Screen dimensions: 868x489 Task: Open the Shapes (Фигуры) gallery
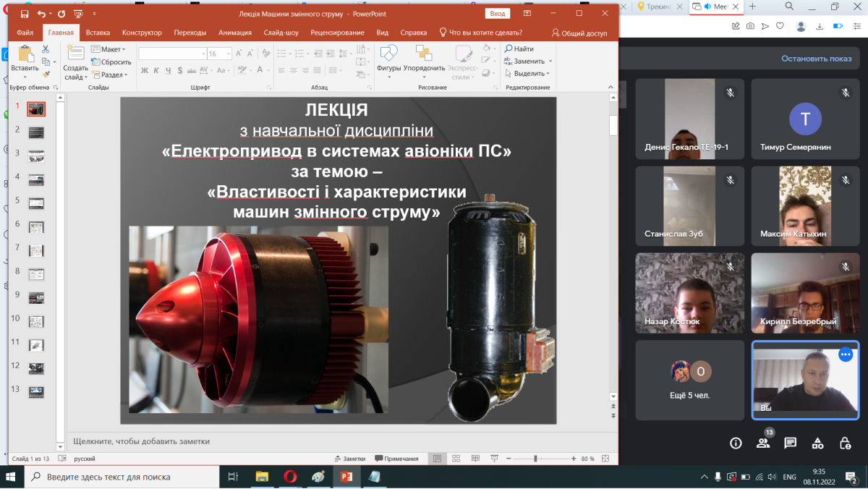coord(388,58)
